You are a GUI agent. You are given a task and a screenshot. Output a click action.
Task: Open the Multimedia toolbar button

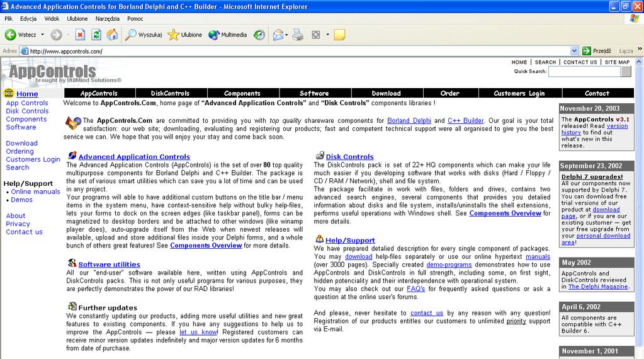tap(227, 35)
